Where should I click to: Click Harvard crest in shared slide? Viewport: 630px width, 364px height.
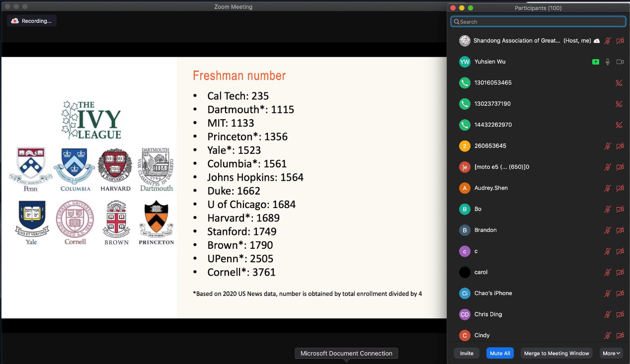click(115, 169)
